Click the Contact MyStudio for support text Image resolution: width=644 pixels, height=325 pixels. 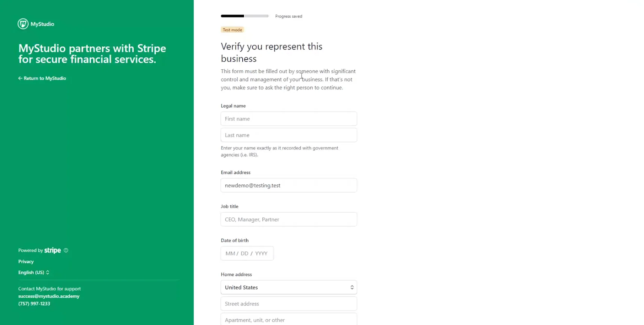click(50, 289)
